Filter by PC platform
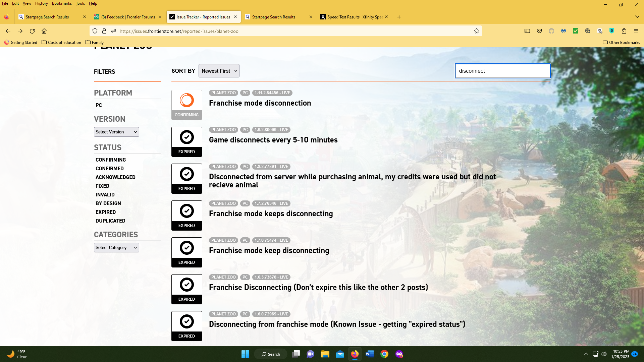 (x=99, y=105)
